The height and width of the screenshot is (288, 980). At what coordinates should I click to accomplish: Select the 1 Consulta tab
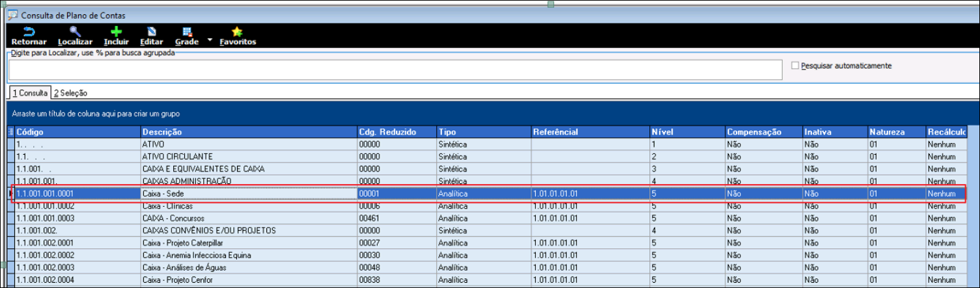tap(29, 94)
